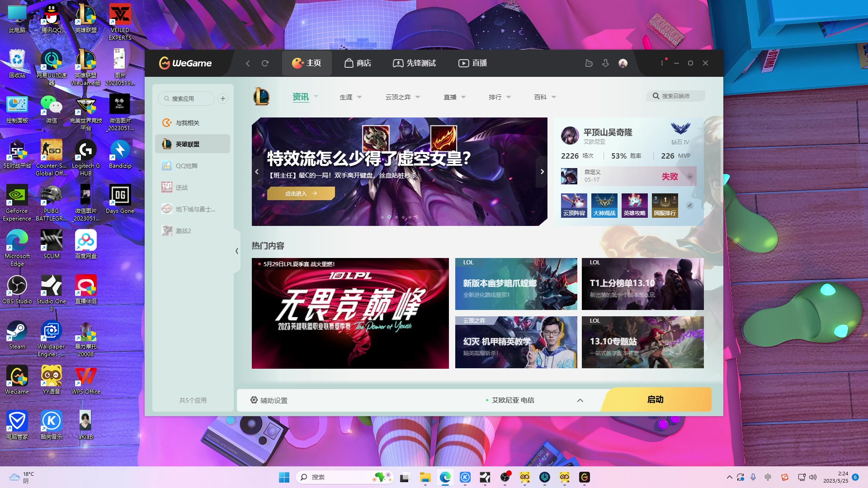Open the 国服排行 ranking shortcut
The height and width of the screenshot is (488, 868).
pos(665,206)
